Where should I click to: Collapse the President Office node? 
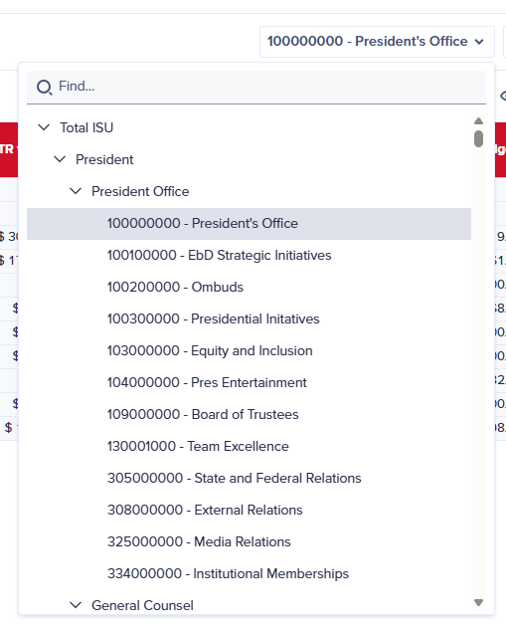[x=75, y=191]
